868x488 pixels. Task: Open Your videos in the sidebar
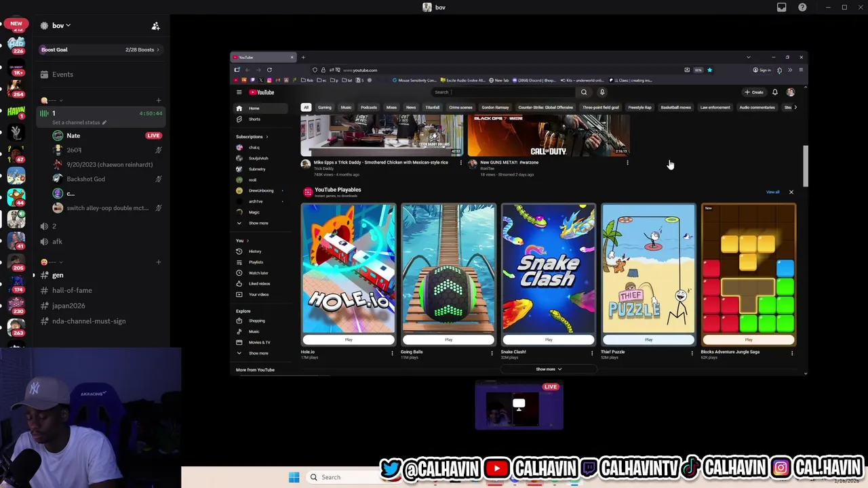tap(258, 295)
